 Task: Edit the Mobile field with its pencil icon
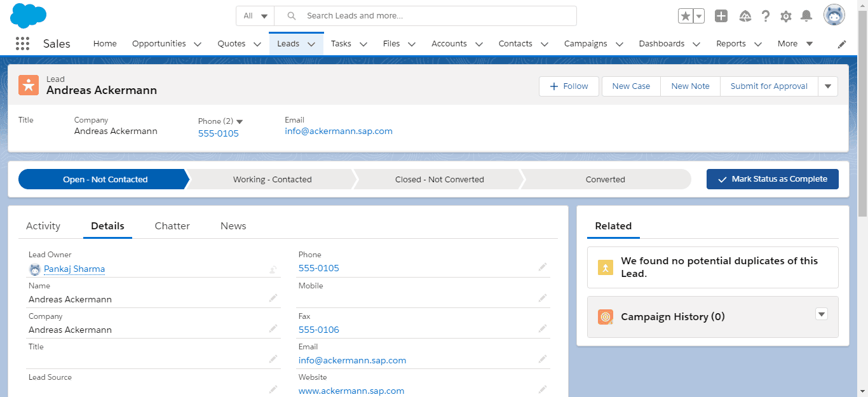[543, 297]
